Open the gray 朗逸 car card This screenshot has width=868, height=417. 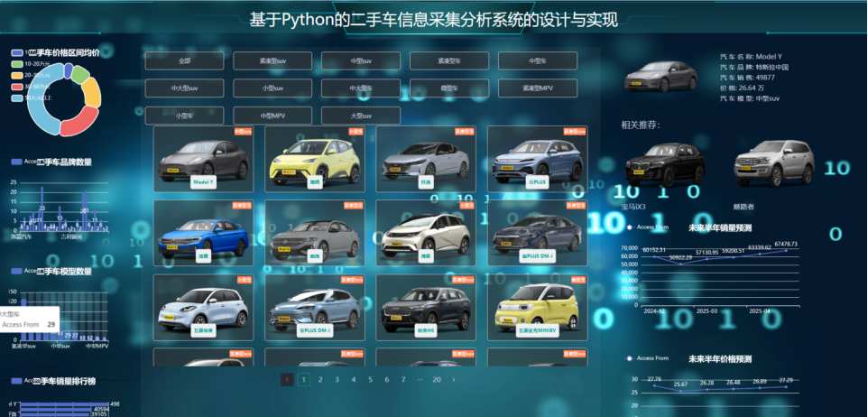click(x=315, y=233)
